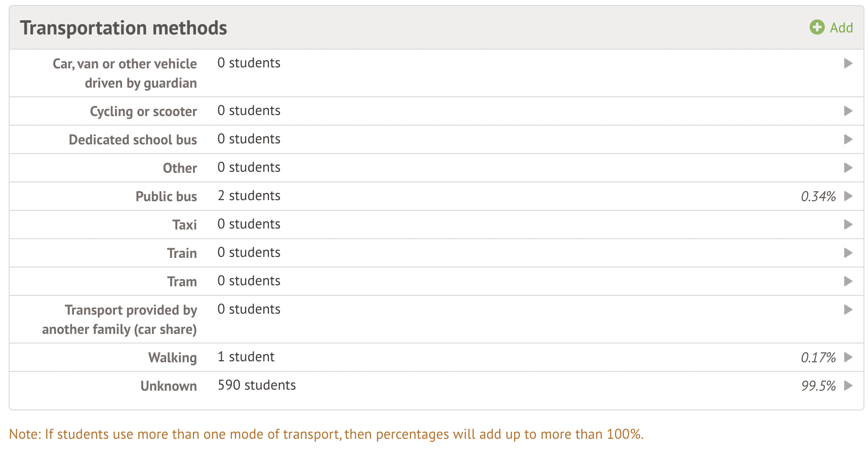The height and width of the screenshot is (454, 868).
Task: Open the Dedicated school bus row arrow
Action: tap(848, 139)
